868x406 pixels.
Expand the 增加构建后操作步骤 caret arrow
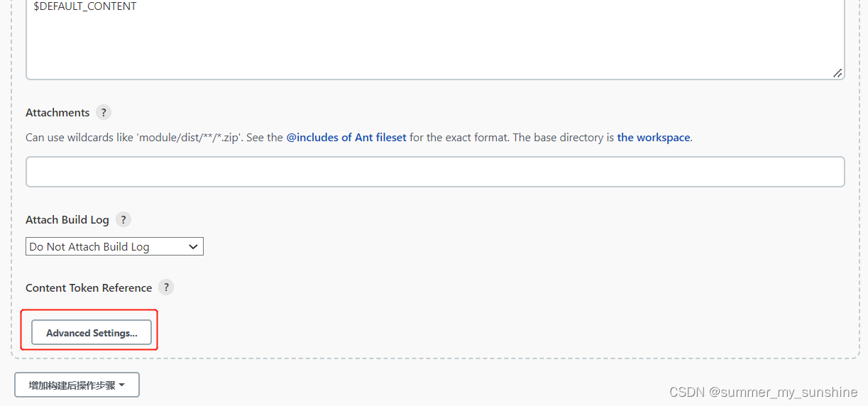pos(122,385)
